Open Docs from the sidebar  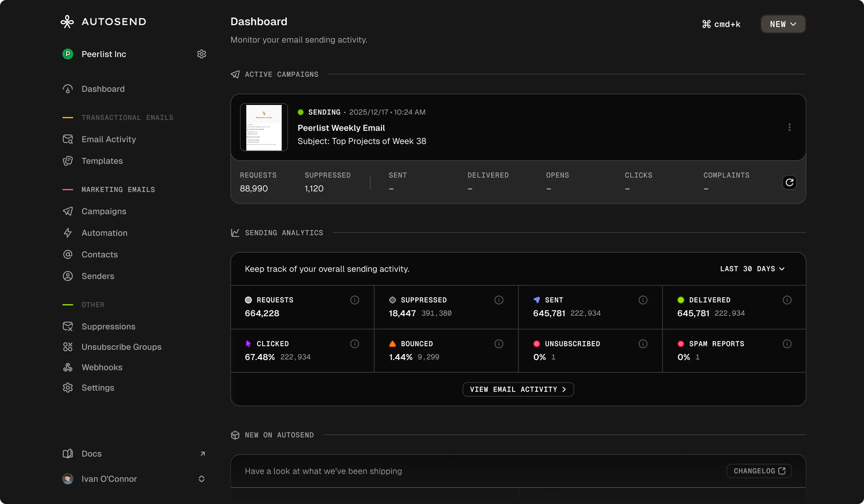point(91,454)
